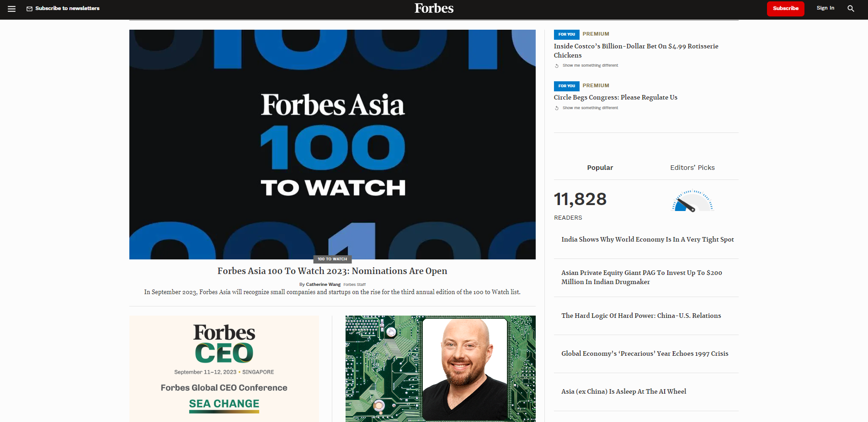The height and width of the screenshot is (422, 868).
Task: Open the Forbes Asia 100 To Watch image
Action: tap(332, 144)
